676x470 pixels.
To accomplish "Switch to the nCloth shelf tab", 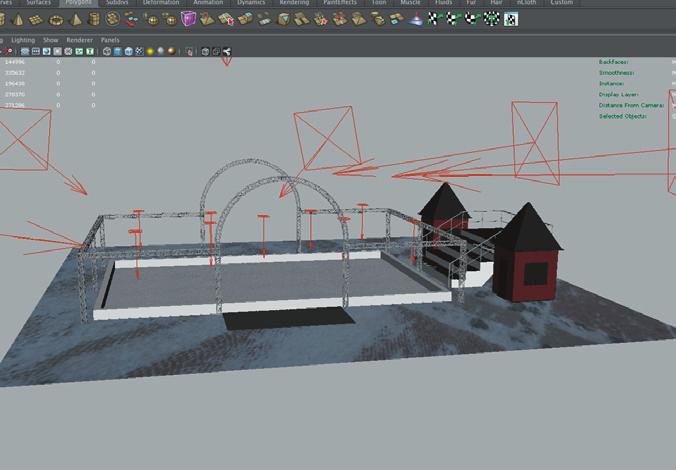I will (526, 3).
